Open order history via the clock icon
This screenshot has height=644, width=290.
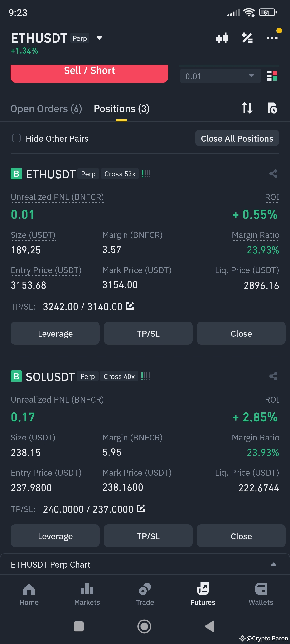(x=272, y=109)
